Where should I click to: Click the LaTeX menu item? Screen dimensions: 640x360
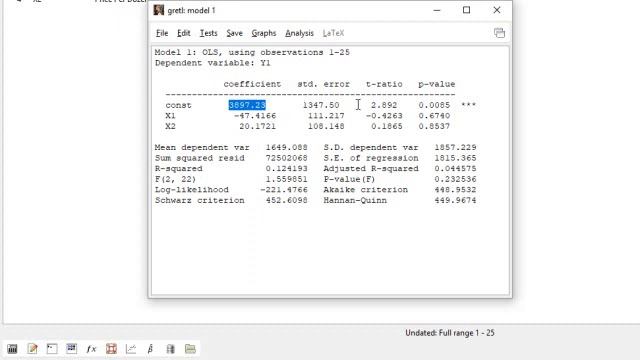333,33
